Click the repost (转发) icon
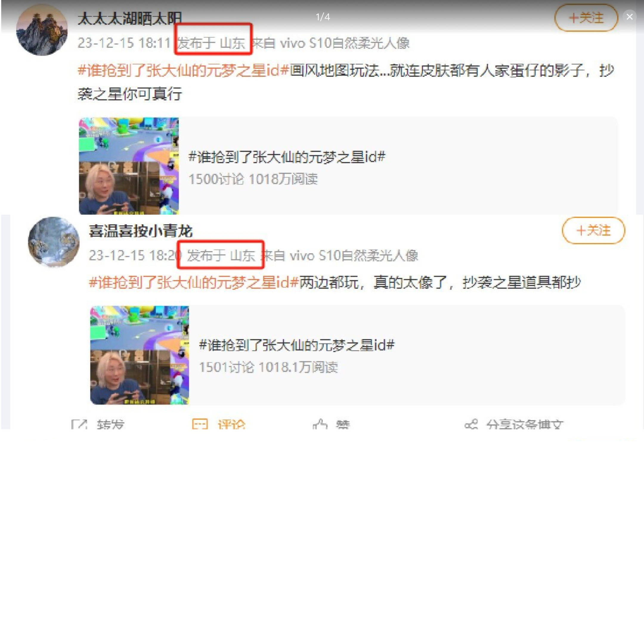 79,424
